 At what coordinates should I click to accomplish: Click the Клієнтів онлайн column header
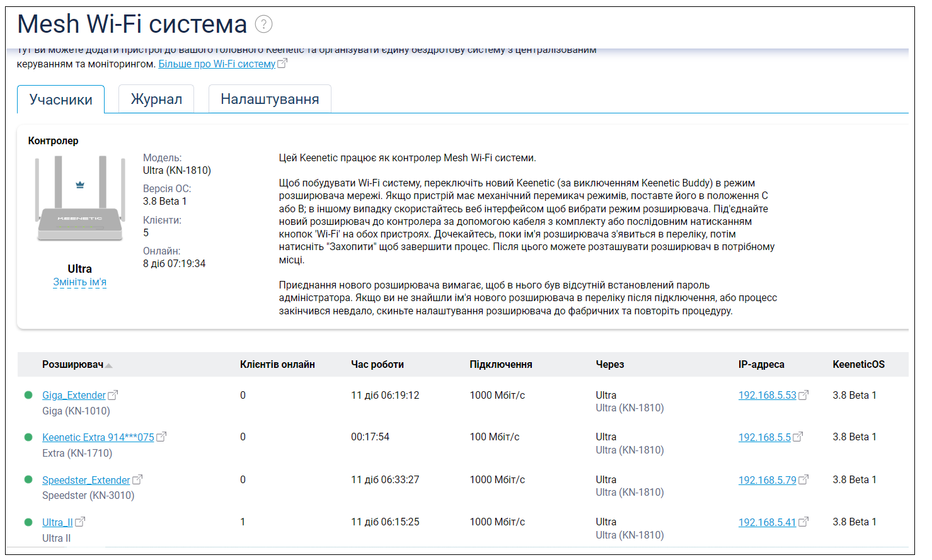[x=277, y=365]
